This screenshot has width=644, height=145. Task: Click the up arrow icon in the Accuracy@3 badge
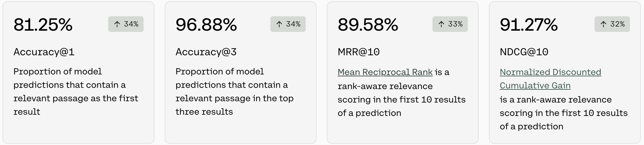[x=279, y=24]
